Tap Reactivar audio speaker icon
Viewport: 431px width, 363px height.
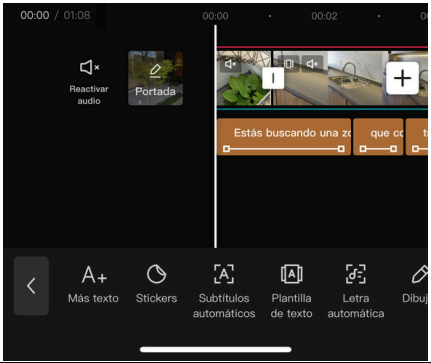[89, 68]
